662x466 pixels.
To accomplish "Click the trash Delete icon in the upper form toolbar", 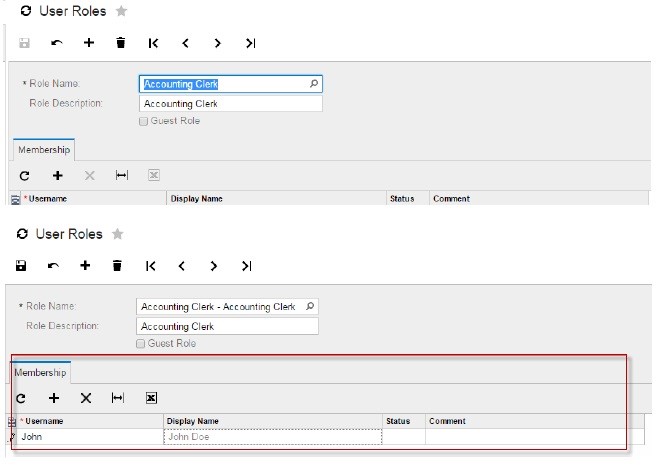I will (x=121, y=43).
